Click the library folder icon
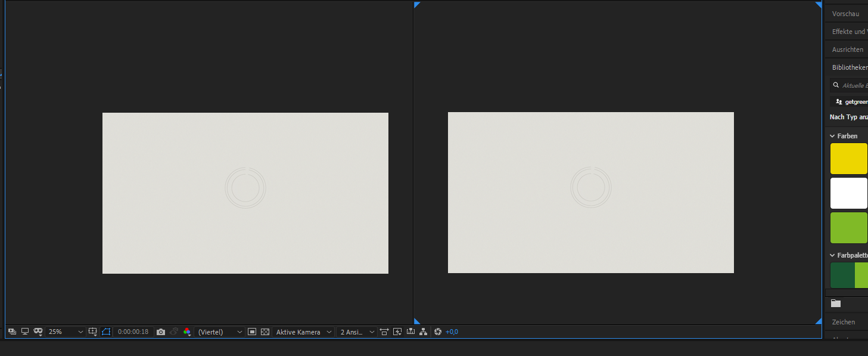The width and height of the screenshot is (868, 356). tap(836, 303)
